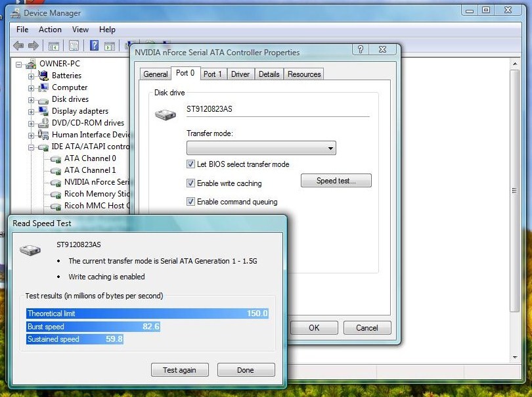The image size is (532, 397).
Task: Select the ATA Channel 1 icon
Action: point(56,171)
